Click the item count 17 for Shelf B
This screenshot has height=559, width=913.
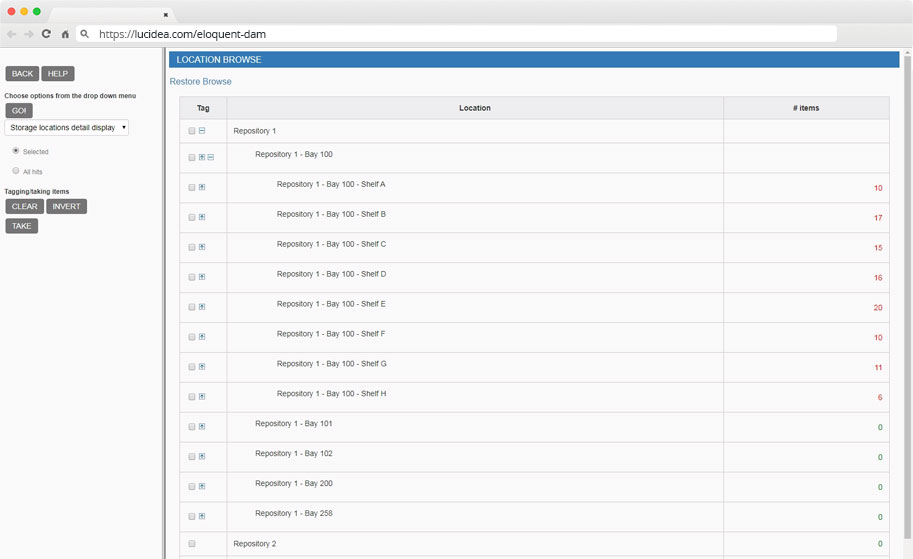coord(877,218)
